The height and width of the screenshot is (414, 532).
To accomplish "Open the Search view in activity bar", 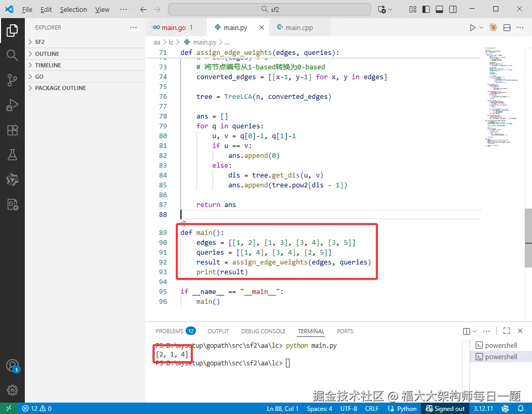I will coord(12,55).
